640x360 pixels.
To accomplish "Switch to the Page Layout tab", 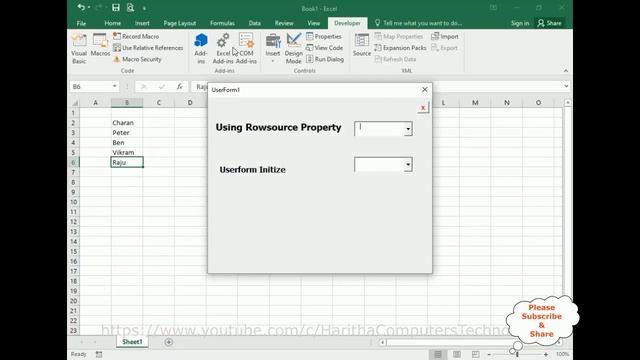I will (x=180, y=23).
